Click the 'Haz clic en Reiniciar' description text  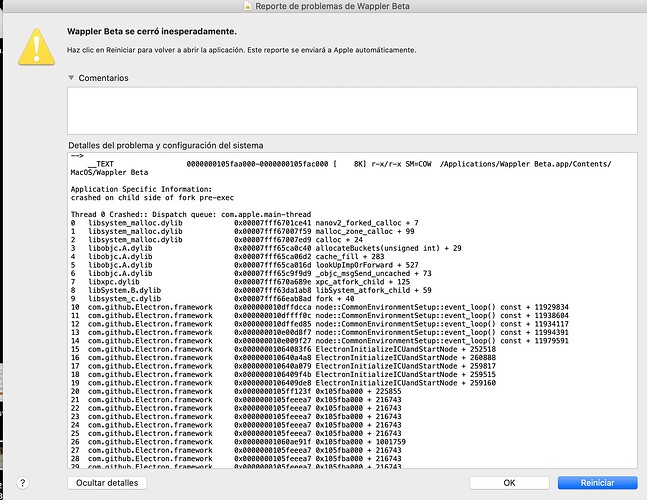click(x=240, y=50)
